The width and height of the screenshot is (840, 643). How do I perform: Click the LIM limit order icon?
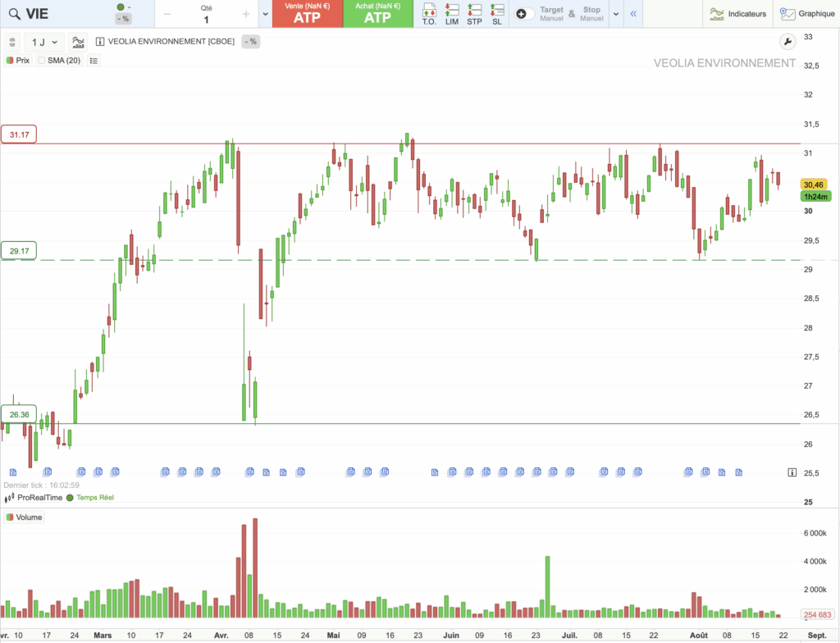point(450,11)
